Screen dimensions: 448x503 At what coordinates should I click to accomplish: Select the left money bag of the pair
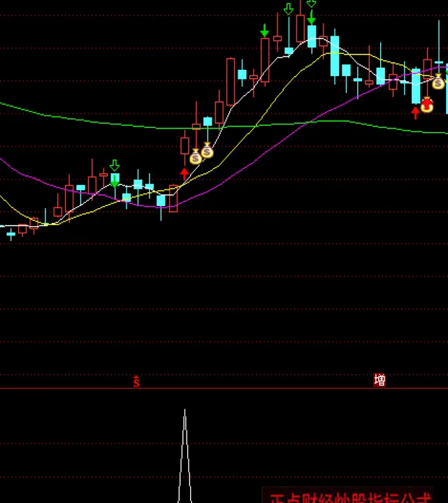(x=196, y=157)
